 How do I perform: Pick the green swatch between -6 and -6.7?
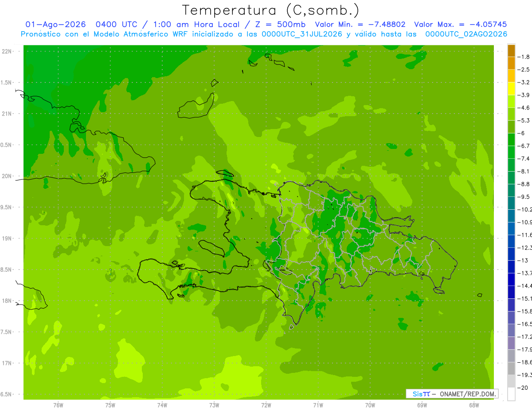511,140
